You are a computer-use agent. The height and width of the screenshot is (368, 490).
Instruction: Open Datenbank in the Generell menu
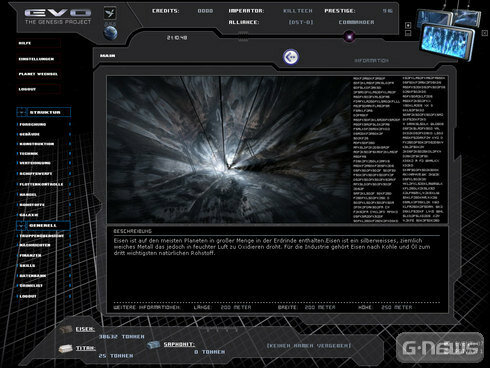click(x=33, y=276)
